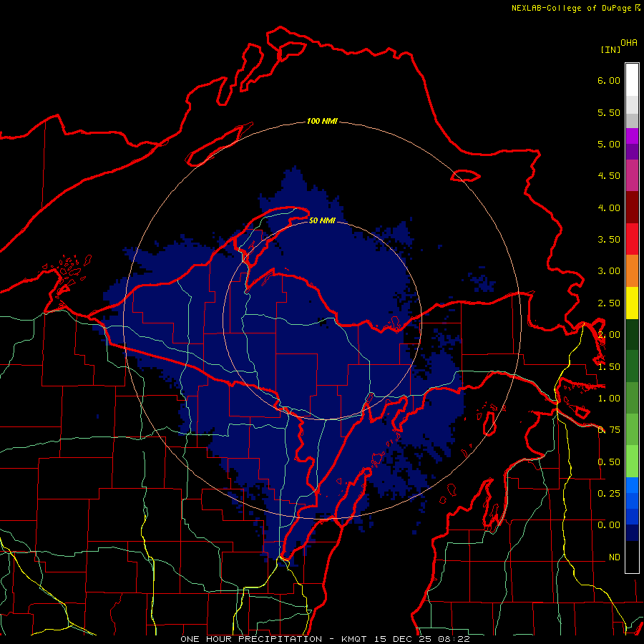Select the yellow swatch beside 2.50
The height and width of the screenshot is (644, 644).
632,303
